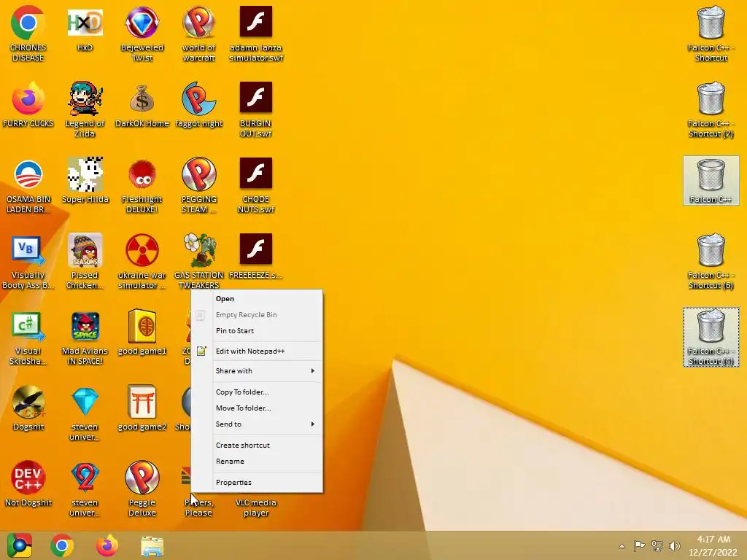Click the Start button on the taskbar
The height and width of the screenshot is (560, 747).
20,545
